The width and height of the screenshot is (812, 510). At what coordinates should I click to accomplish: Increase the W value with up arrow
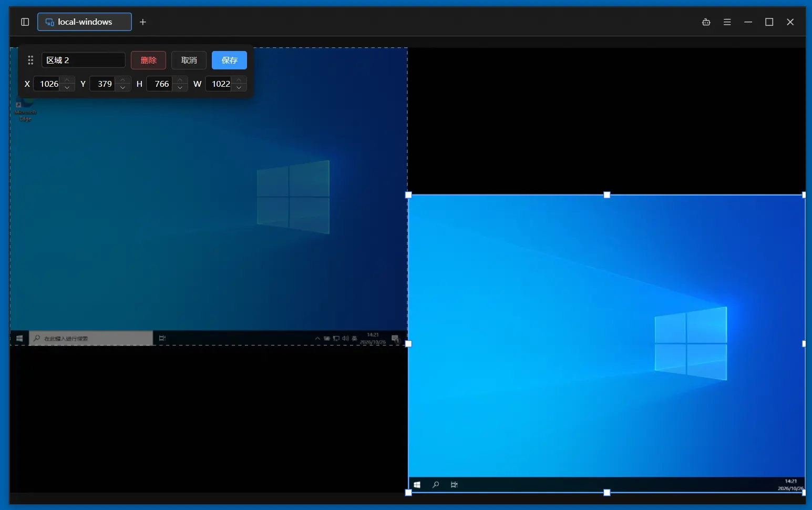point(239,80)
